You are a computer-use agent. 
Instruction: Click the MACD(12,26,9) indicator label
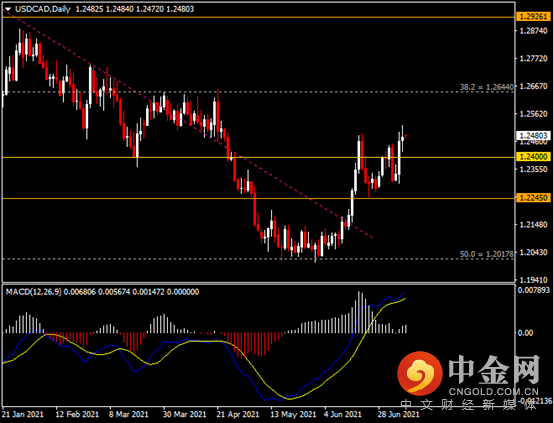tap(34, 292)
